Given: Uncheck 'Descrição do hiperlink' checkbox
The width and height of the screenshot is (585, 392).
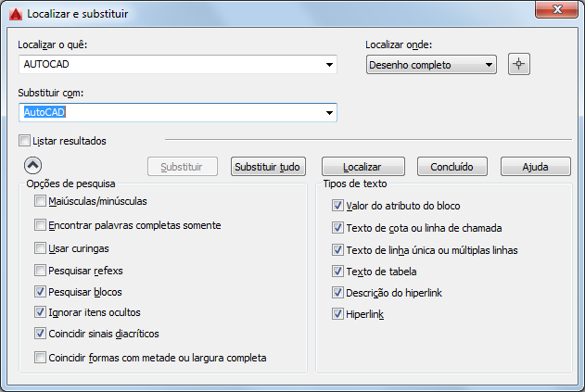Looking at the screenshot, I should pyautogui.click(x=337, y=293).
